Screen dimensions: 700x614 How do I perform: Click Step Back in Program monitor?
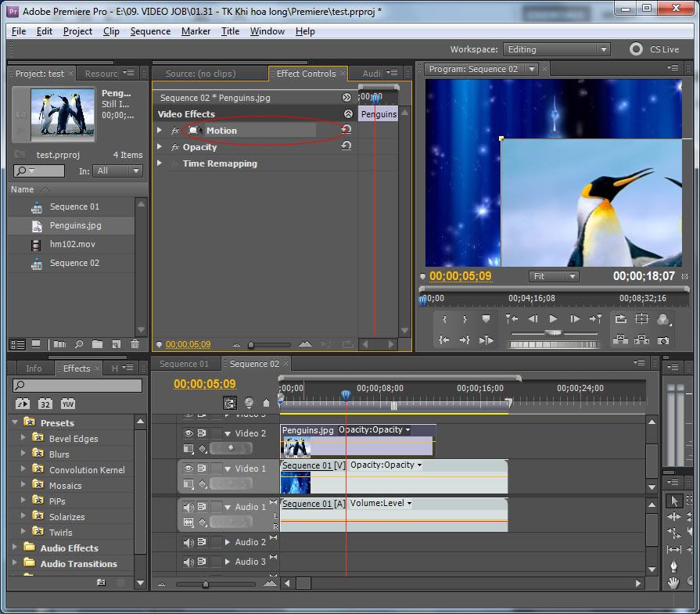tap(533, 319)
